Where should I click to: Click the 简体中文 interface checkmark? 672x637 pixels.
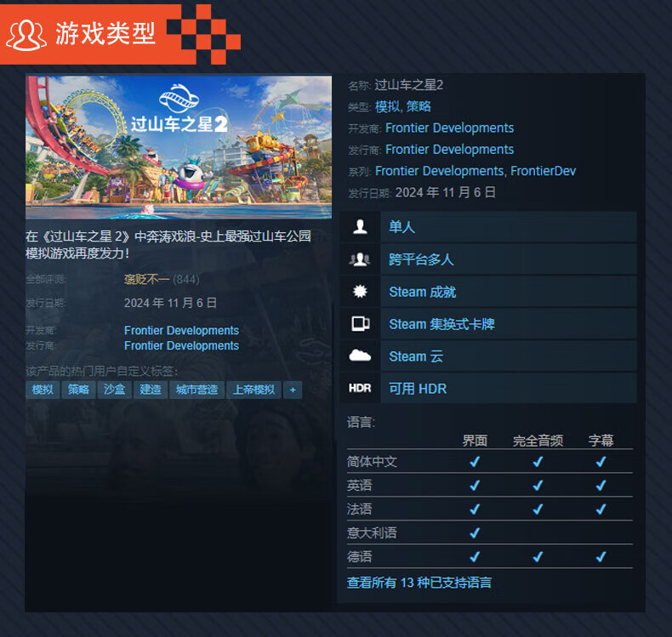(x=475, y=462)
